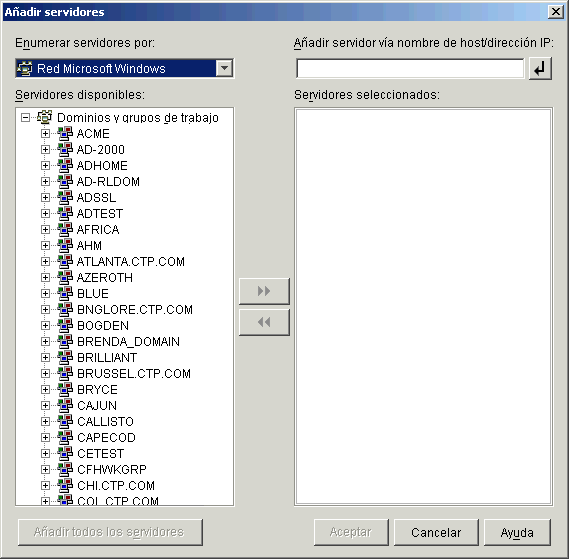Click the CAJUN domain icon
The image size is (569, 559).
[x=65, y=405]
